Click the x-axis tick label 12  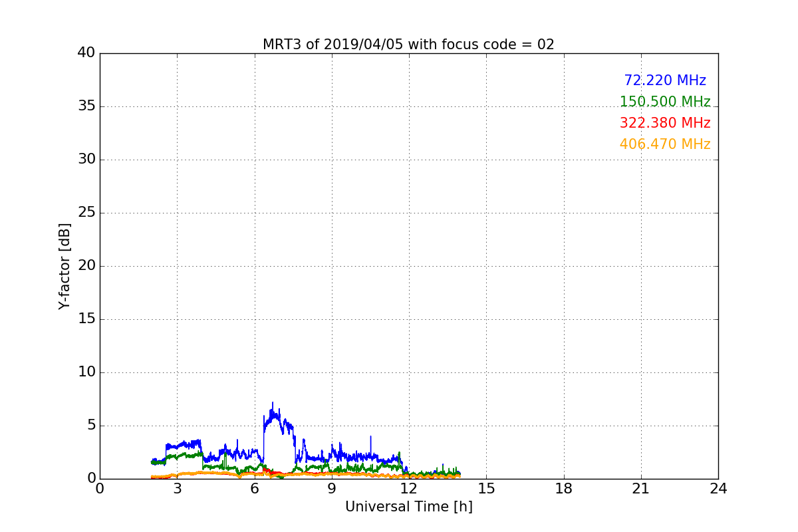coord(409,489)
